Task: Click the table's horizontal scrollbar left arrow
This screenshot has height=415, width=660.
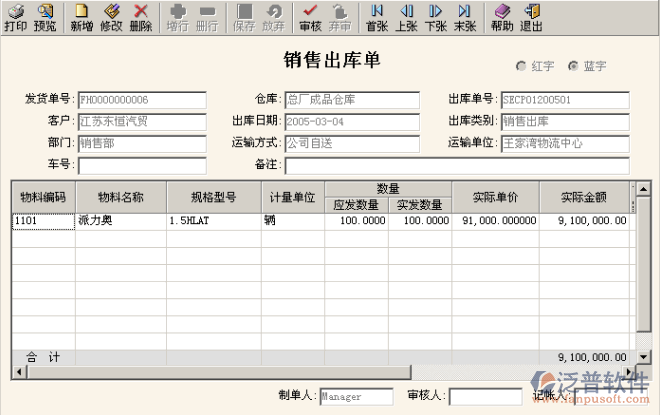Action: (17, 372)
